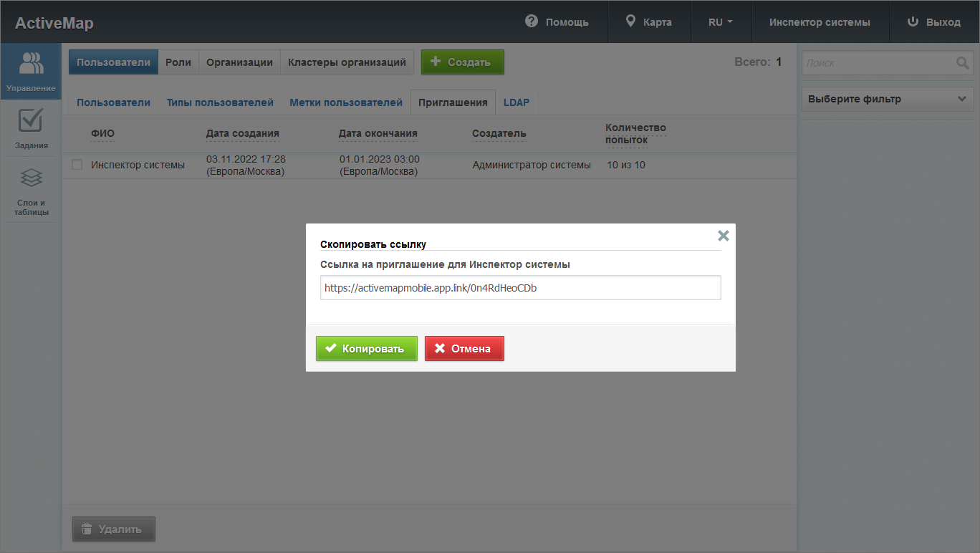This screenshot has width=980, height=553.
Task: Tick the Инспектор системы row checkbox
Action: tap(77, 165)
